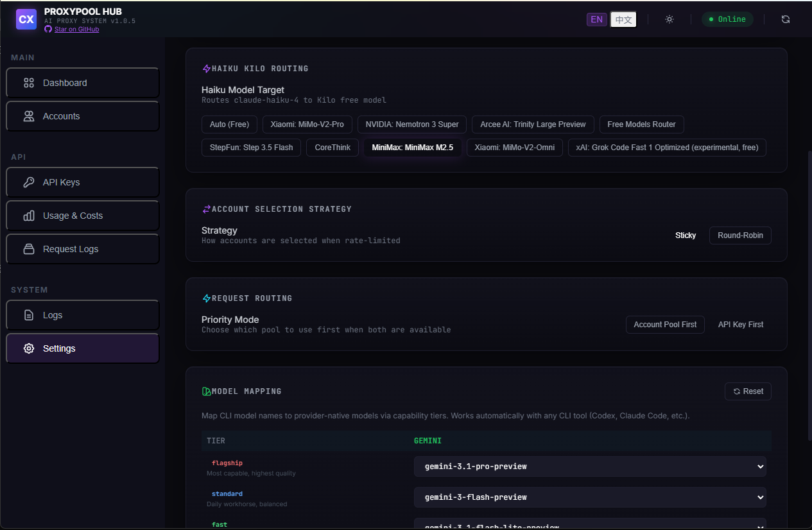The width and height of the screenshot is (812, 530).
Task: Choose Round-Robin account strategy
Action: (x=740, y=235)
